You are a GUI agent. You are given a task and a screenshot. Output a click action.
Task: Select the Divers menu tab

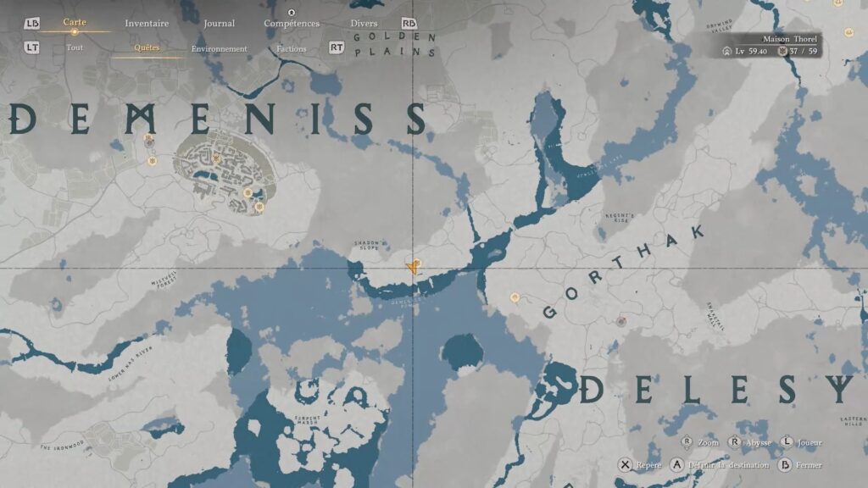pyautogui.click(x=364, y=24)
